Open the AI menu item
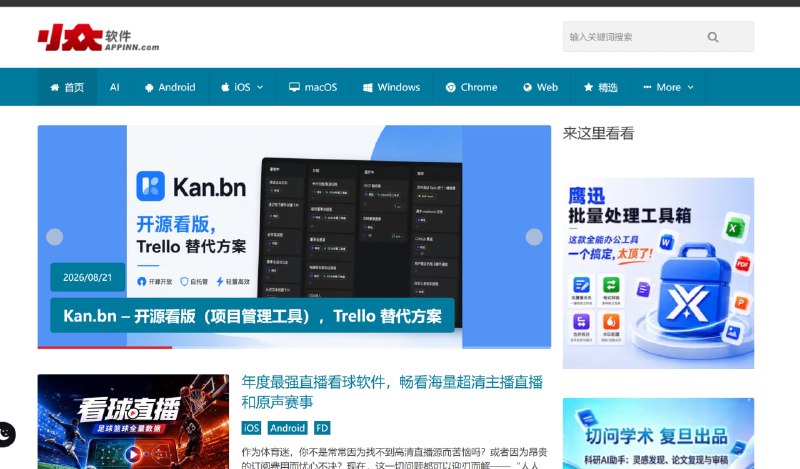800x469 pixels. pos(115,87)
